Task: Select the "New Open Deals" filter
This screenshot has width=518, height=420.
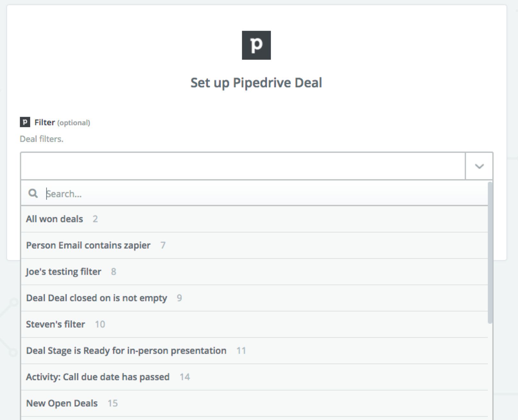Action: pyautogui.click(x=62, y=403)
